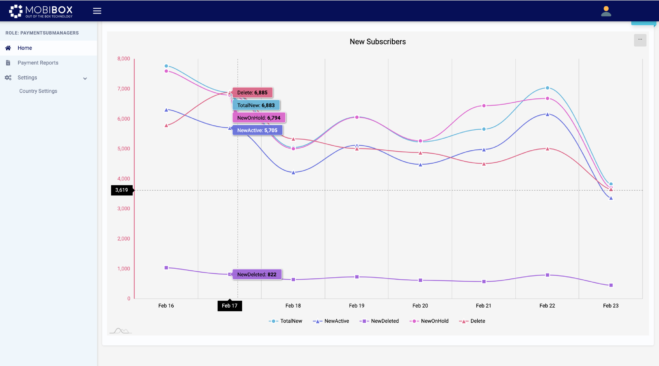Click NewDeleted data point on Feb 23
The width and height of the screenshot is (659, 366).
tap(611, 285)
